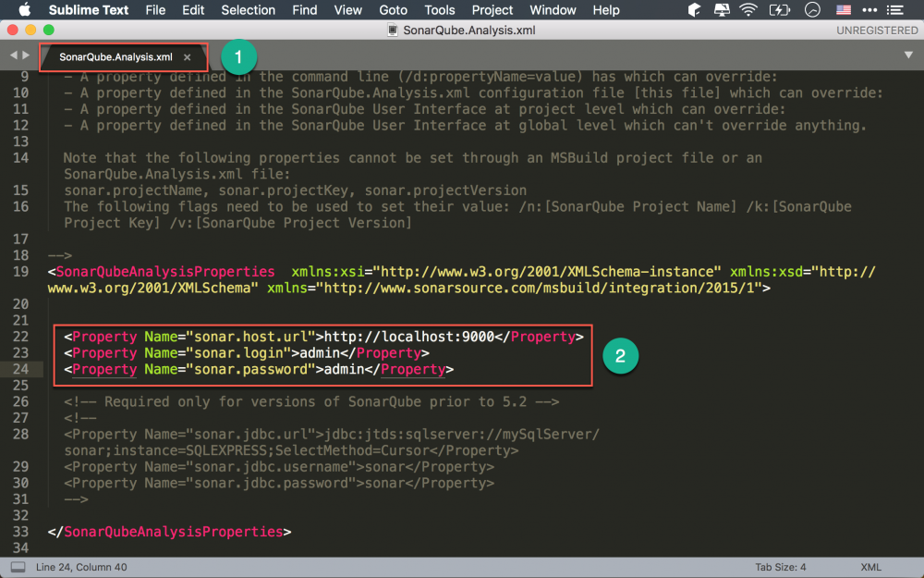Image resolution: width=924 pixels, height=578 pixels.
Task: Click the document icon in the title bar
Action: pos(393,31)
